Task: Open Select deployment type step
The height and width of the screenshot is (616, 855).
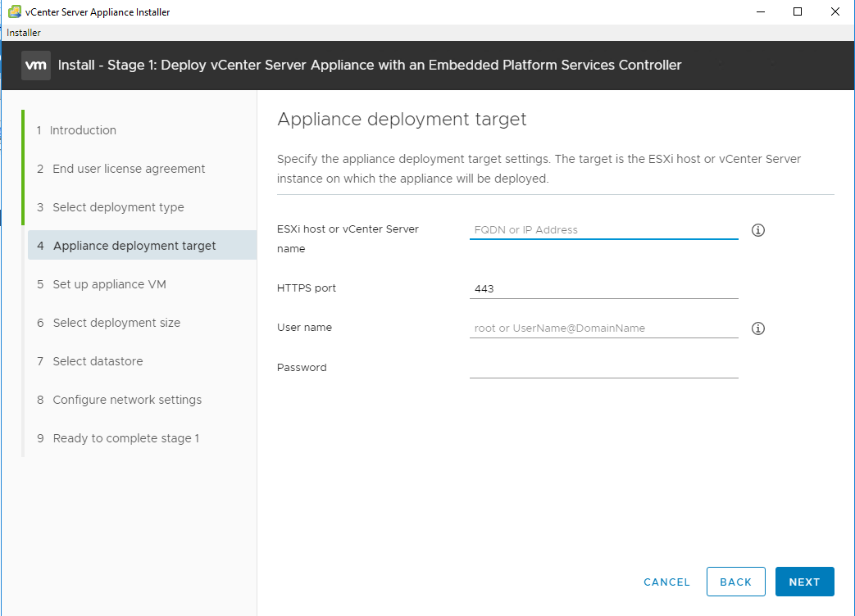Action: pyautogui.click(x=118, y=207)
